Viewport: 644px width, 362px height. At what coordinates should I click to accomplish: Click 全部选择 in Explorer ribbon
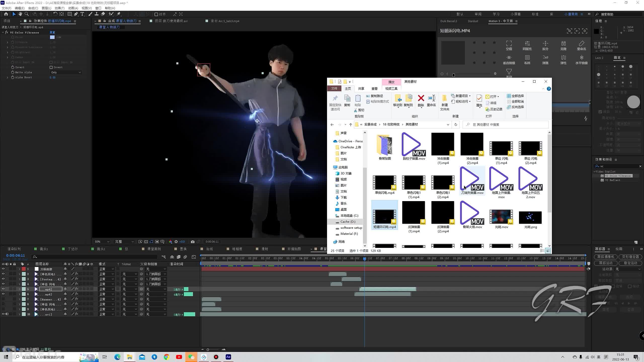[x=515, y=96]
